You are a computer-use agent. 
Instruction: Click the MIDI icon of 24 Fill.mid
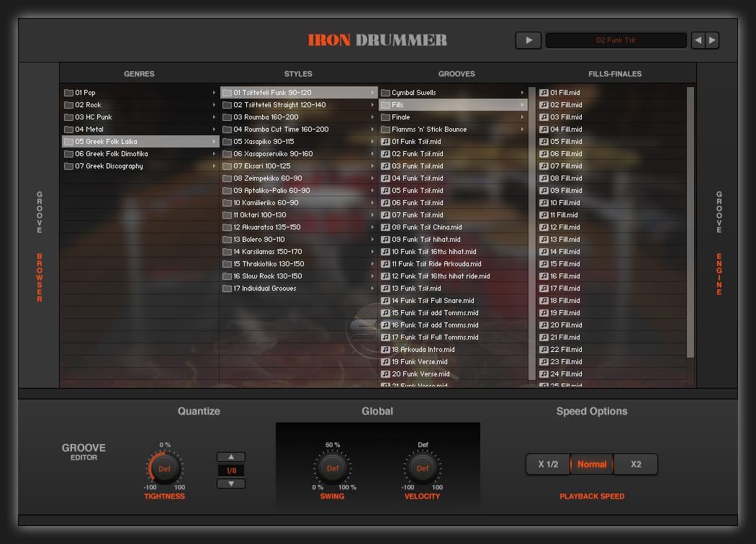pyautogui.click(x=544, y=374)
